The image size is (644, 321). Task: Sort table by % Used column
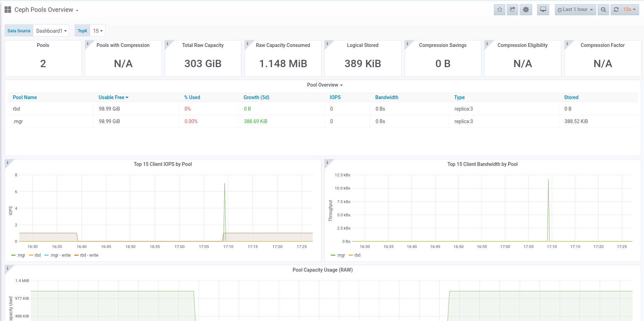pos(192,97)
